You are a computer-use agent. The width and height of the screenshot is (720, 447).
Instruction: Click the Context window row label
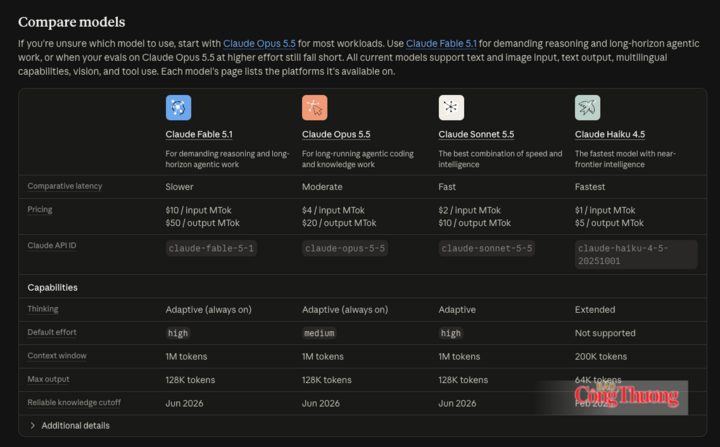(x=57, y=356)
